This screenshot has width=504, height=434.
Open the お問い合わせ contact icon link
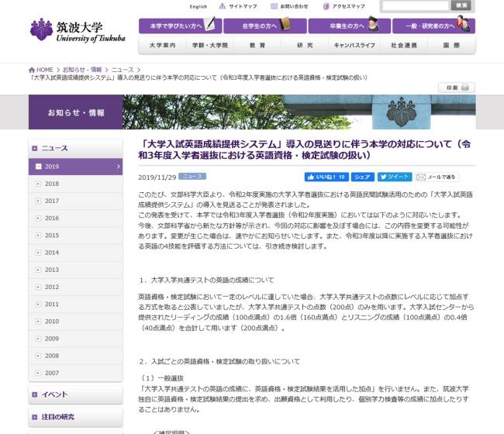coord(290,6)
